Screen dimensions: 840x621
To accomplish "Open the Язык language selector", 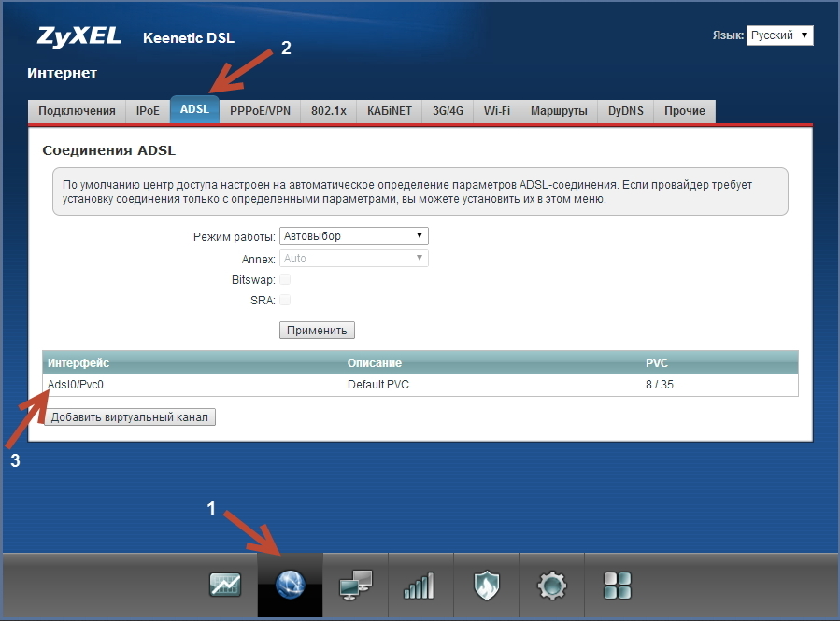I will pos(779,35).
